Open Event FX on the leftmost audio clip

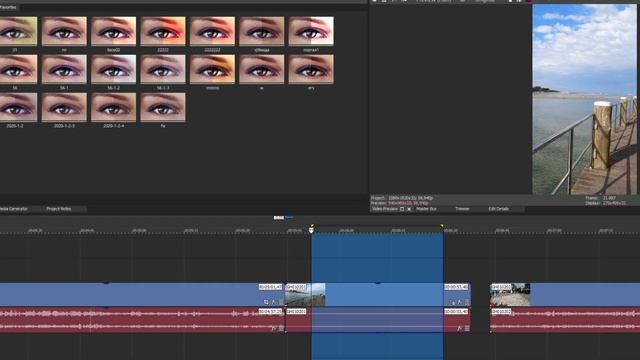(274, 328)
